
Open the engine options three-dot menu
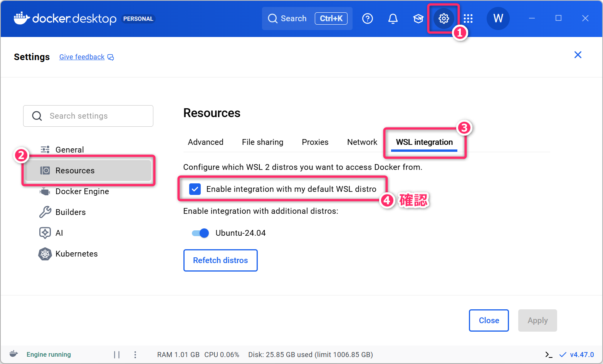tap(135, 355)
